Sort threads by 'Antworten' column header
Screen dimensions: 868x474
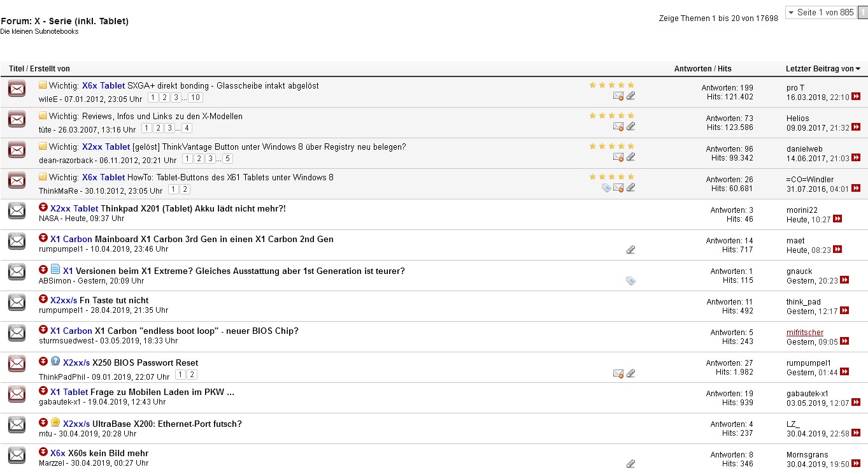click(692, 69)
